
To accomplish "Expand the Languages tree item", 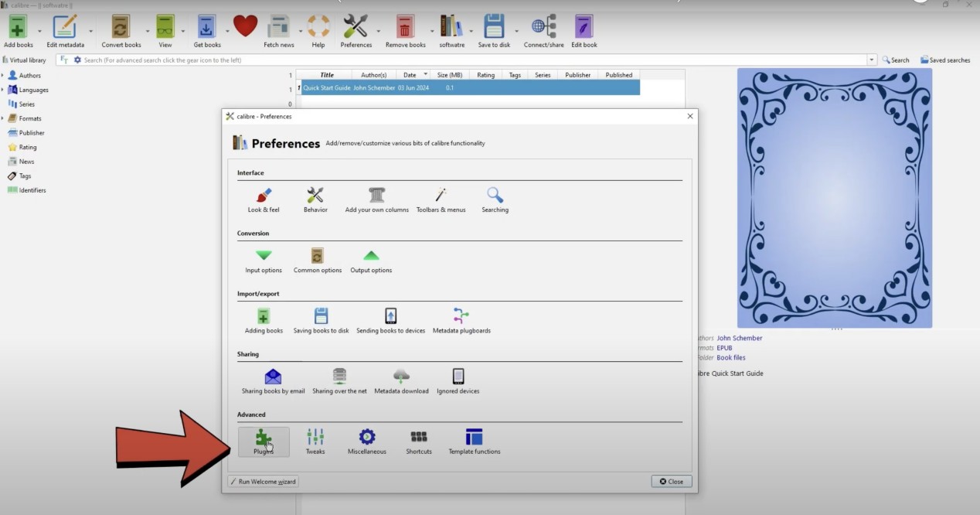I will [x=3, y=90].
